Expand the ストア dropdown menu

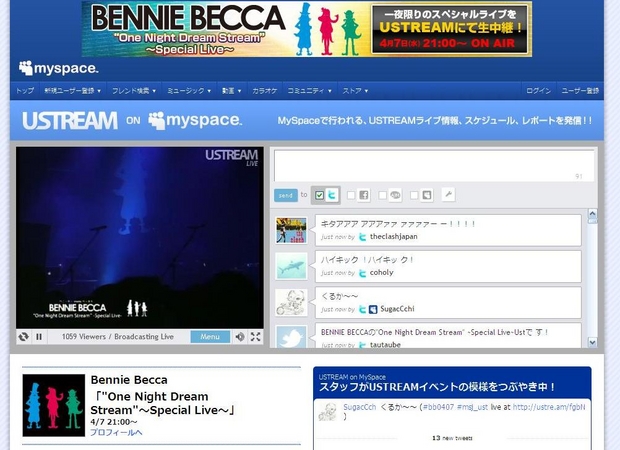355,91
